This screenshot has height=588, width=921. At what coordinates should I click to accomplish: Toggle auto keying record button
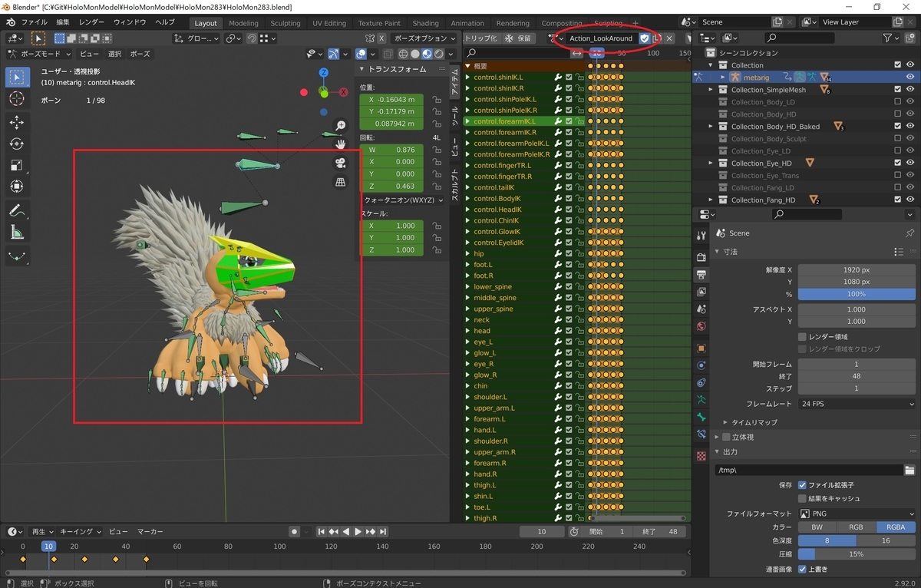pos(294,531)
